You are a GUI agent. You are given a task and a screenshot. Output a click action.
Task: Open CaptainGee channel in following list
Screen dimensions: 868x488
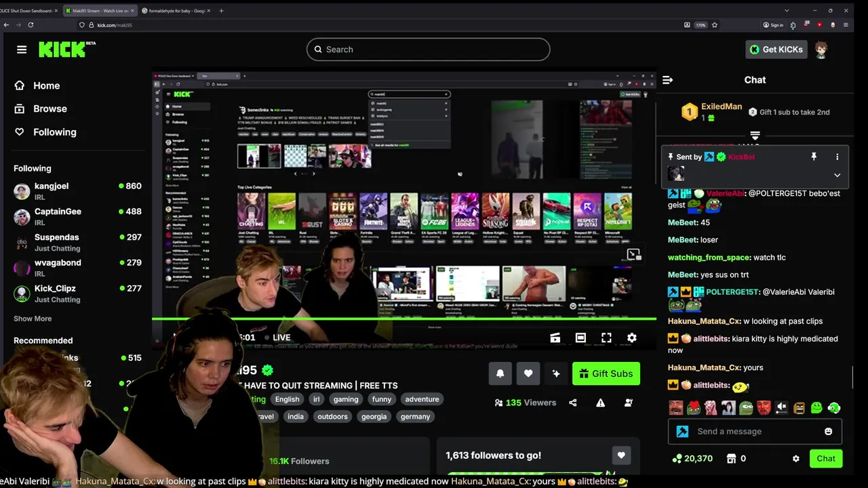(77, 217)
